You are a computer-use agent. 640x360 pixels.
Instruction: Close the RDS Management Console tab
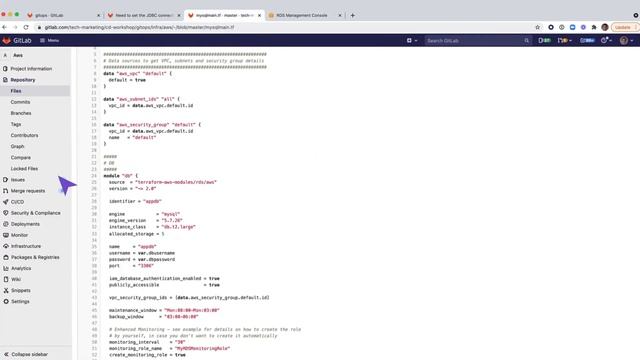point(340,16)
